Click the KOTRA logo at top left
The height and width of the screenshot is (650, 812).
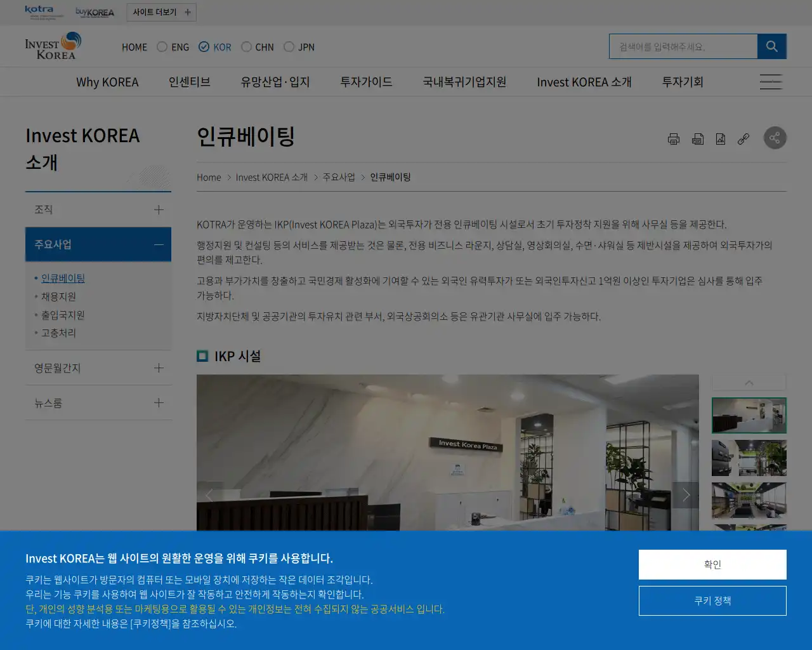point(39,10)
